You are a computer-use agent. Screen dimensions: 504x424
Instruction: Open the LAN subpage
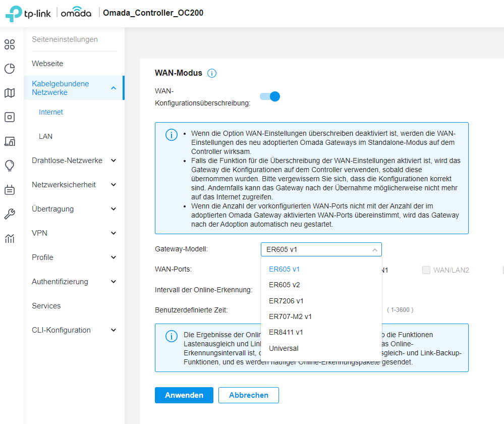click(x=45, y=136)
